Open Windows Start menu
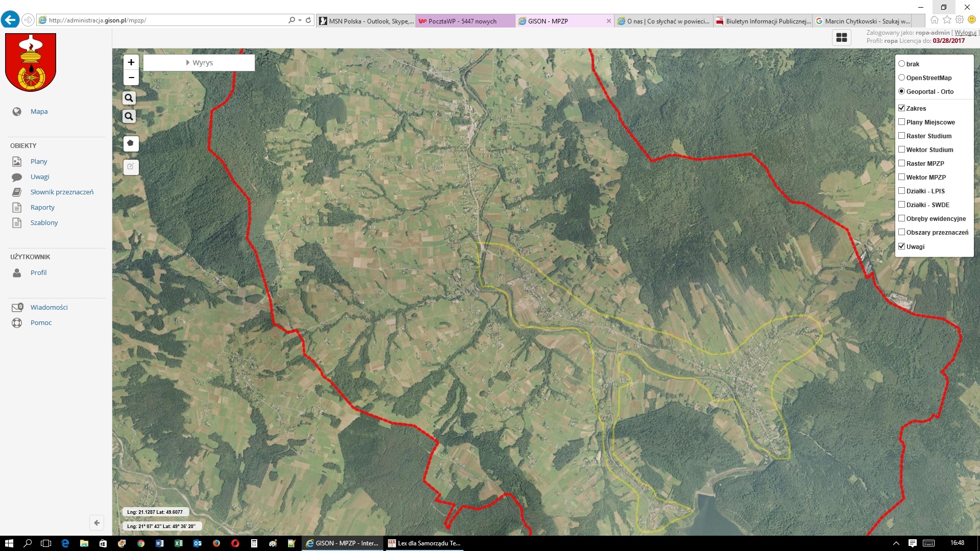This screenshot has height=551, width=980. pos(9,543)
